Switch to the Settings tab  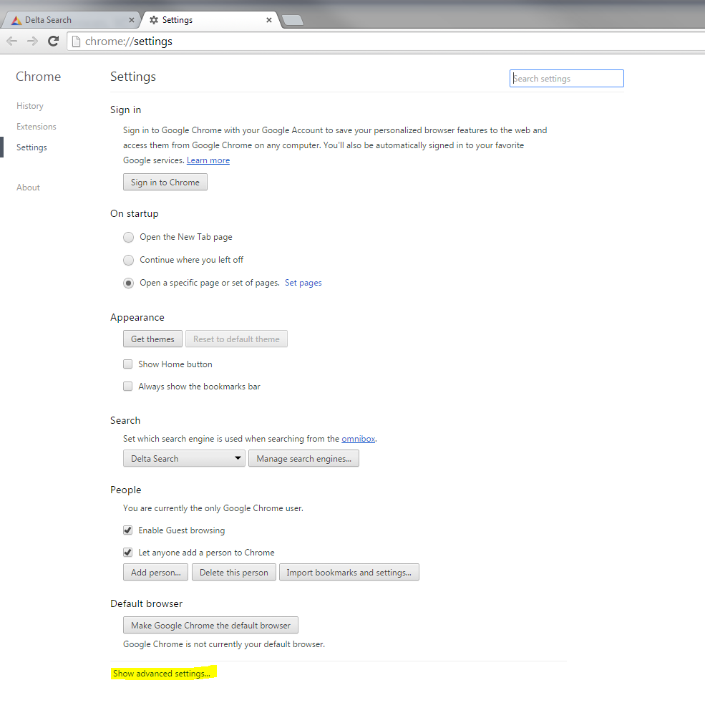tap(210, 20)
